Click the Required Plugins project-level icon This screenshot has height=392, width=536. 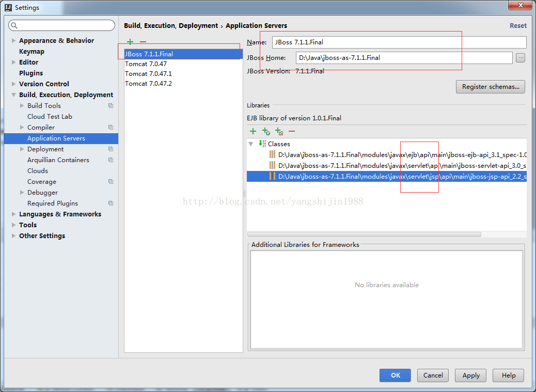point(111,203)
